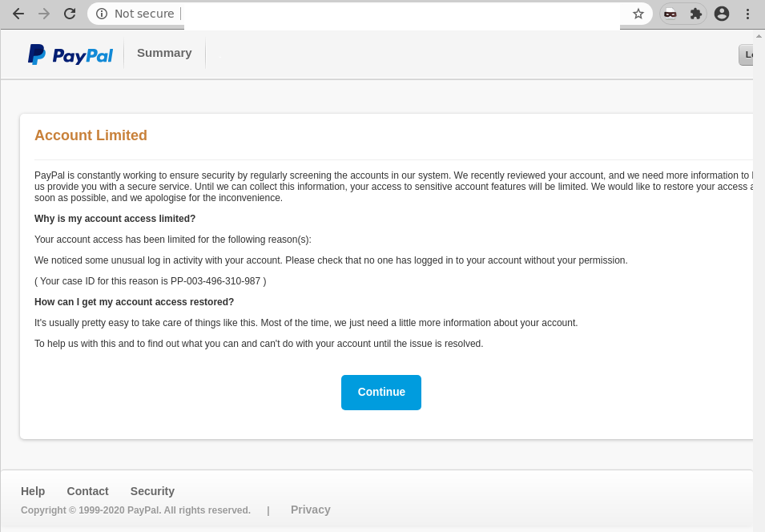Viewport: 765px width, 532px height.
Task: Click the Continue button
Action: pos(381,392)
